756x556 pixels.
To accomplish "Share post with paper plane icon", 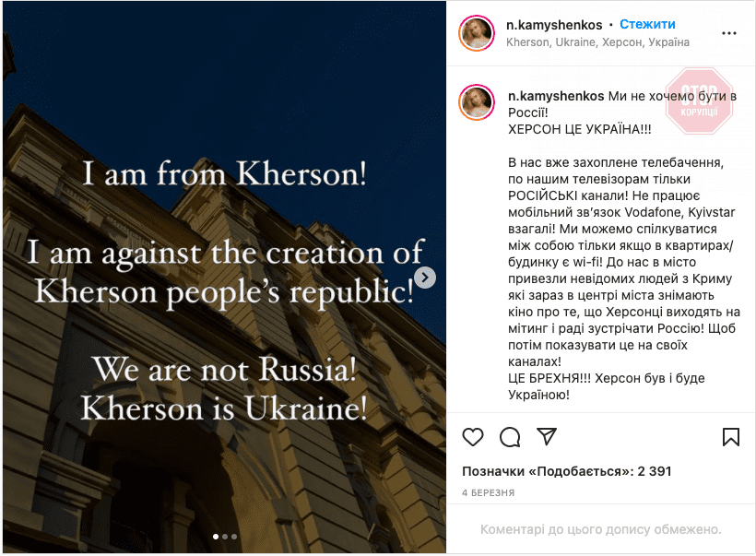I will tap(547, 436).
